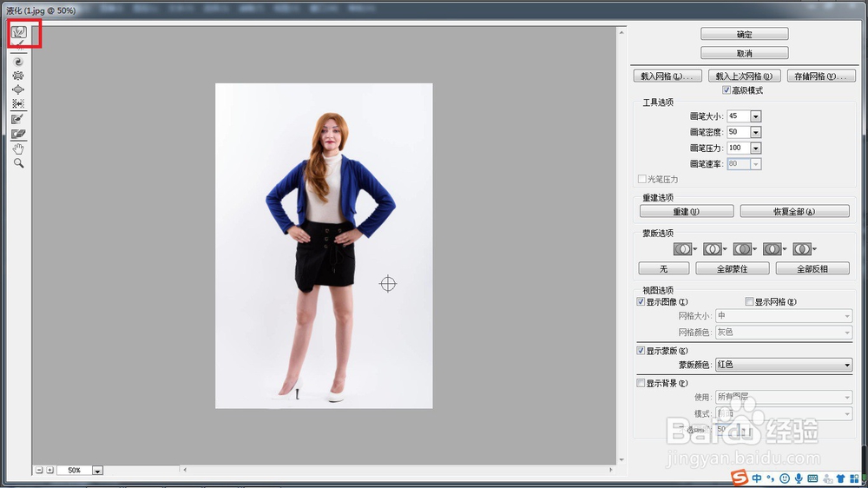The height and width of the screenshot is (488, 868).
Task: Click the brush pressure value field 100
Action: tap(739, 148)
